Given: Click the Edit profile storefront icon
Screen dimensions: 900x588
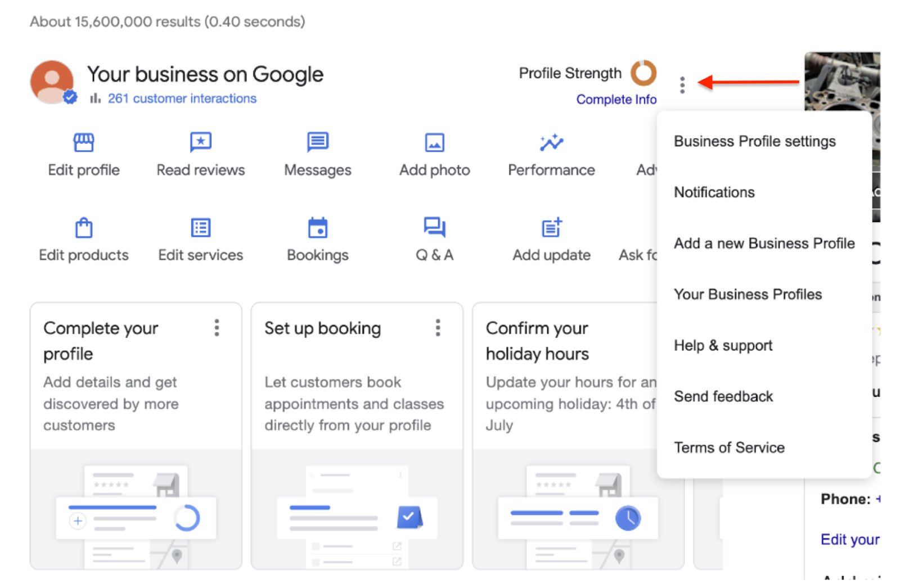Looking at the screenshot, I should coord(84,142).
